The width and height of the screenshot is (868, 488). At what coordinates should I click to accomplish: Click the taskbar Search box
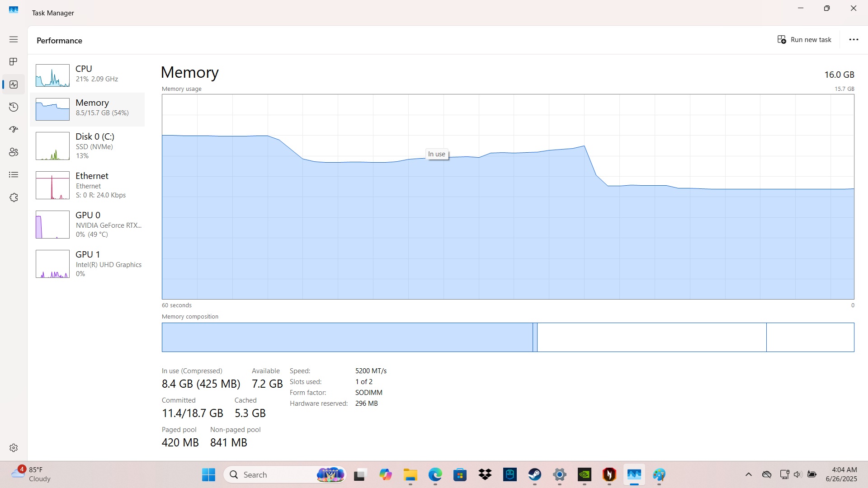coord(285,475)
